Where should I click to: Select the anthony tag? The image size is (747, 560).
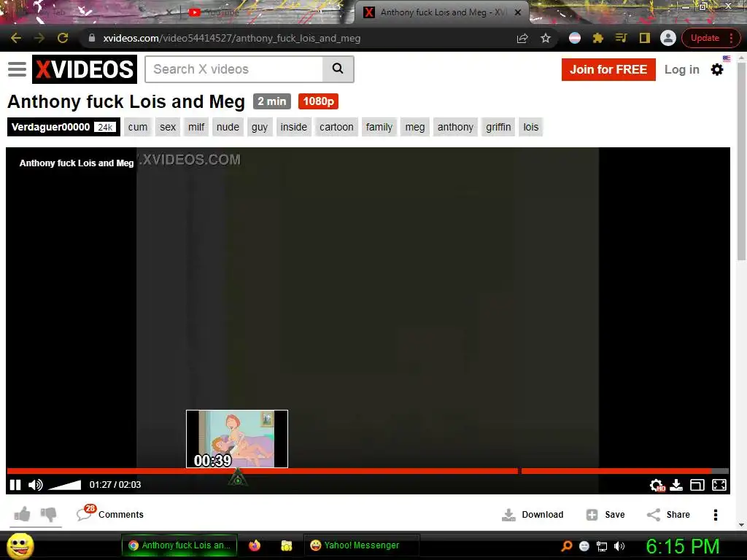[455, 127]
